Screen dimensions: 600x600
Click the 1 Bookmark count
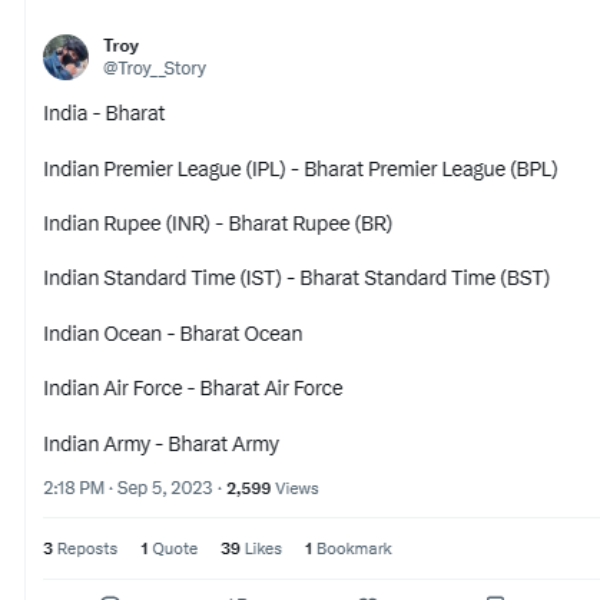[348, 549]
